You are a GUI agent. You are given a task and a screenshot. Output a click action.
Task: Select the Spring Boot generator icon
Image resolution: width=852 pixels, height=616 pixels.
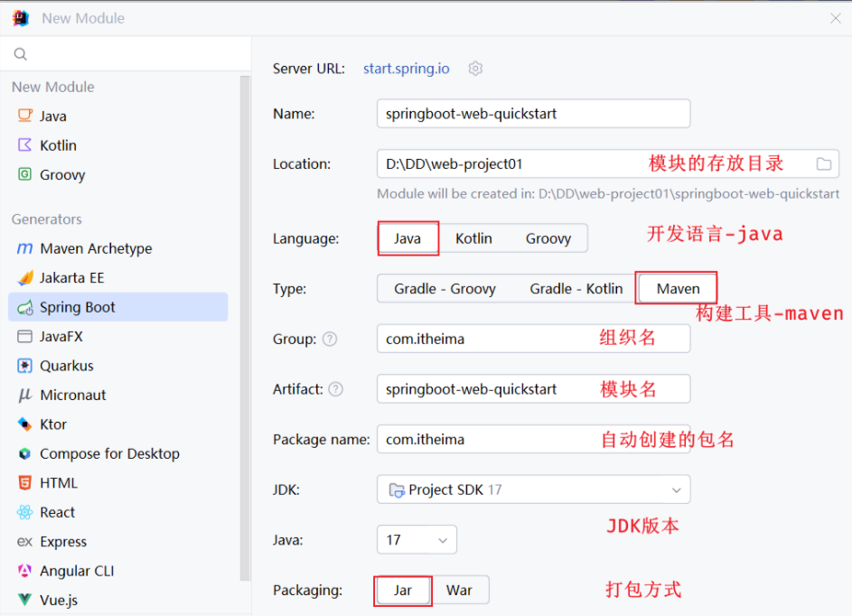[x=24, y=307]
